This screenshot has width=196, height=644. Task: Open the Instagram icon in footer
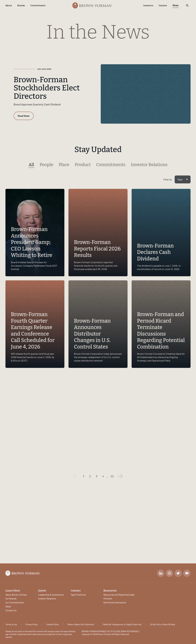pyautogui.click(x=169, y=573)
